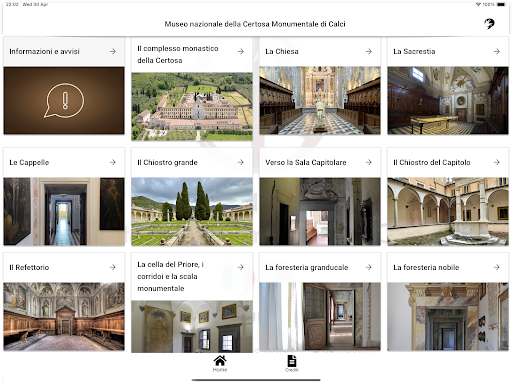The image size is (512, 384).
Task: Click arrow beside Il Chiostro del Capitolo
Action: point(497,162)
